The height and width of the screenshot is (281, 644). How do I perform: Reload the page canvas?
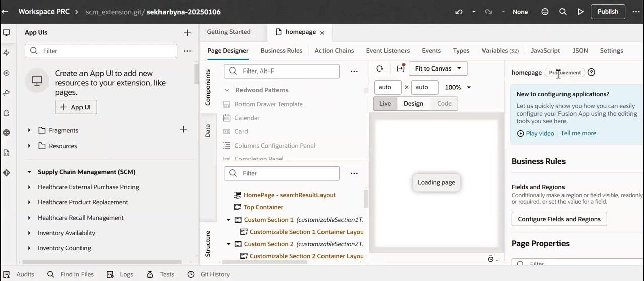coord(380,68)
